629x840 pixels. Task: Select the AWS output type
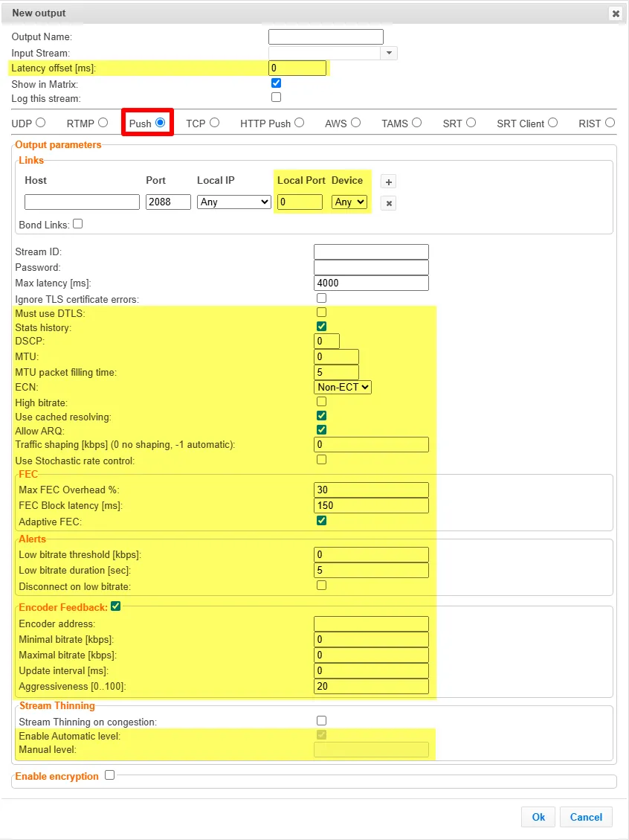(355, 123)
